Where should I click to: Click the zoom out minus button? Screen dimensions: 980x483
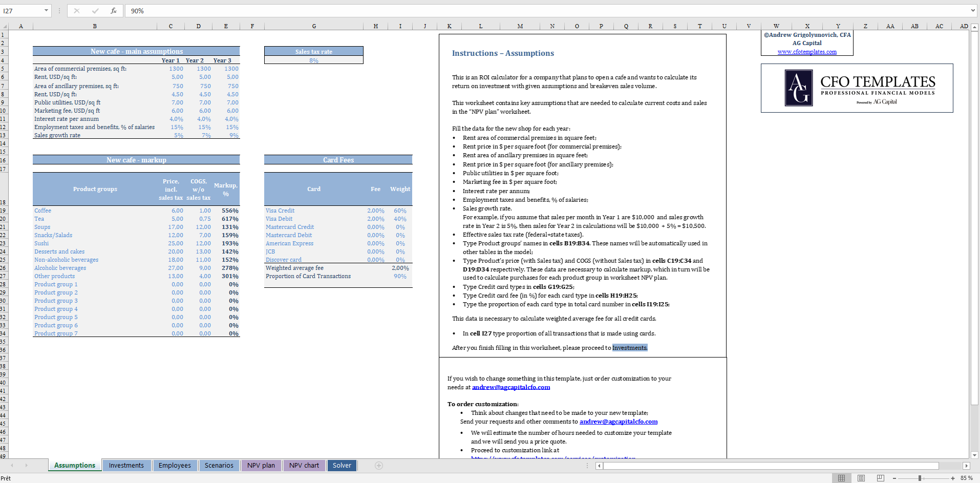tap(894, 478)
